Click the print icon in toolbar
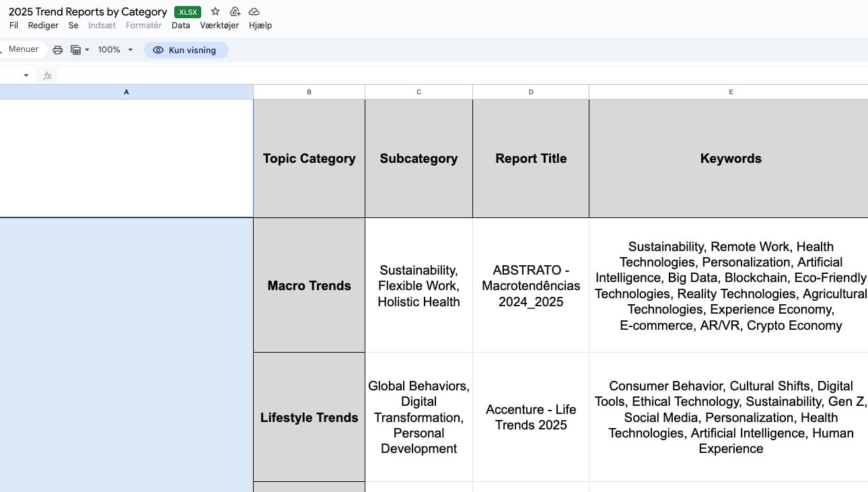 pyautogui.click(x=58, y=50)
